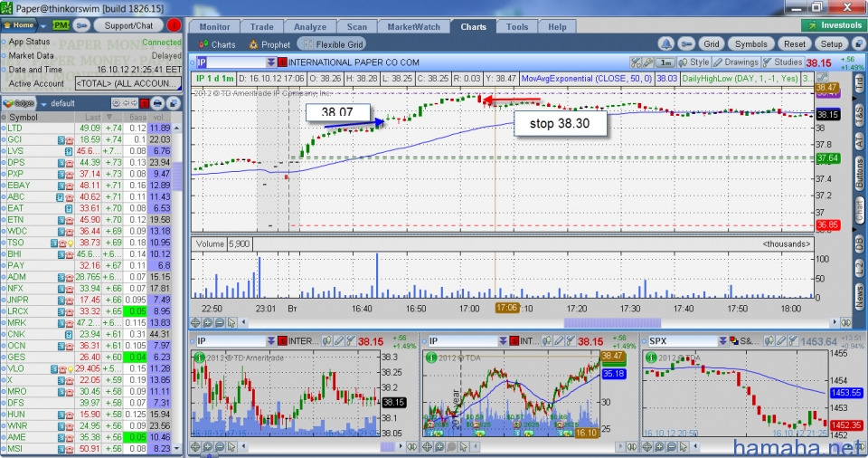
Task: Open the SPX chart symbol dropdown arrow
Action: click(x=722, y=340)
